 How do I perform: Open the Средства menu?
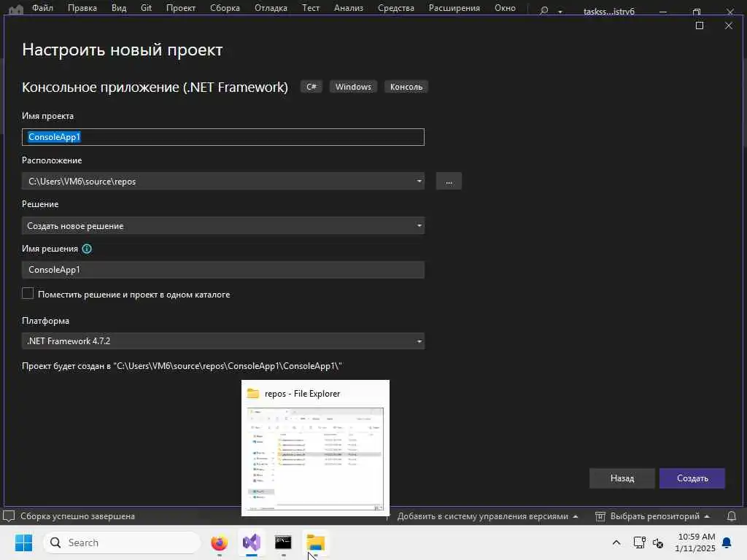tap(396, 8)
